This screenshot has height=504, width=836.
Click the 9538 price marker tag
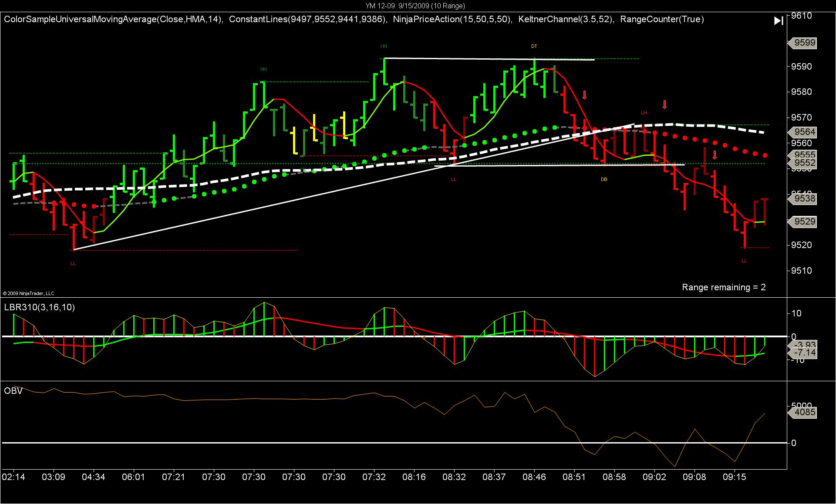coord(802,198)
